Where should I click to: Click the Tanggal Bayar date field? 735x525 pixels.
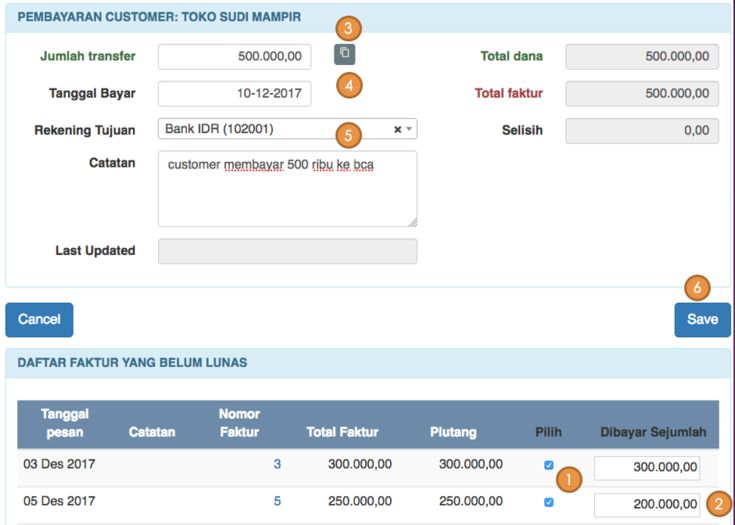pyautogui.click(x=234, y=93)
